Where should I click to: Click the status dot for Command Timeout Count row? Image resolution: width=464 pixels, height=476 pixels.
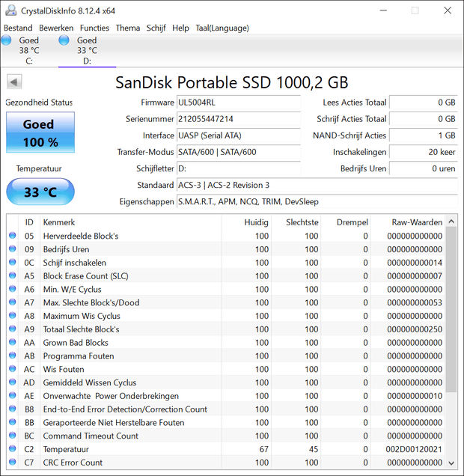coord(13,436)
